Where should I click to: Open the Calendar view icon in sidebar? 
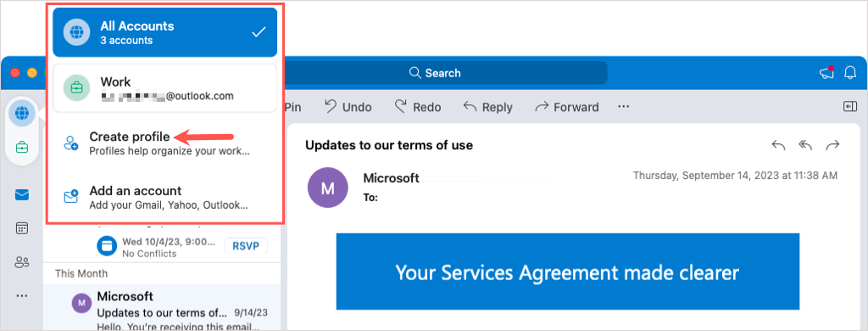[22, 228]
